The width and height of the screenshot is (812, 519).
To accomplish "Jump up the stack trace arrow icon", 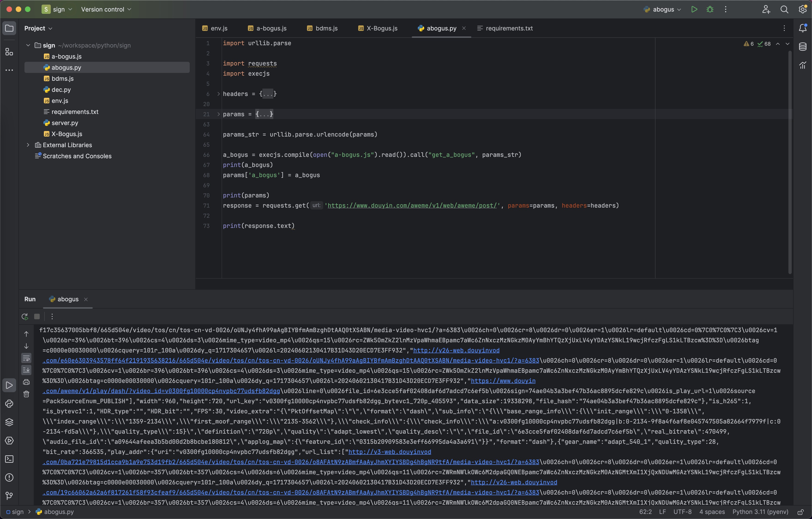I will pyautogui.click(x=26, y=334).
